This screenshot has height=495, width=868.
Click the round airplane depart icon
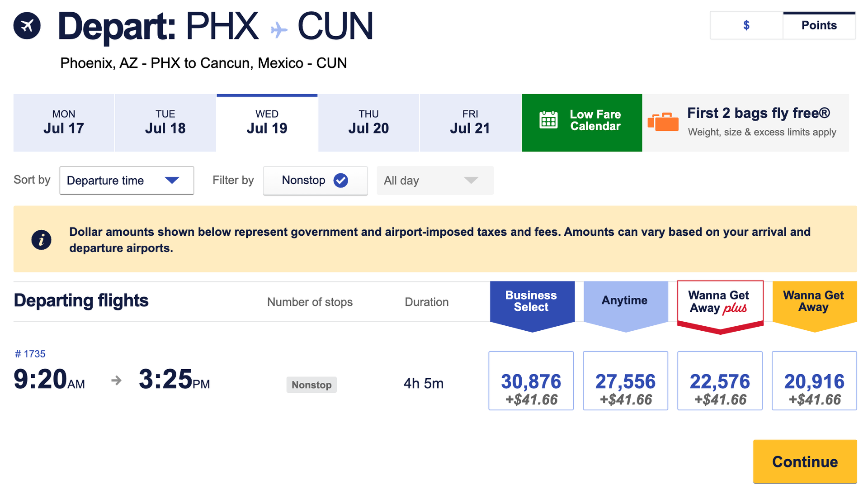tap(27, 26)
